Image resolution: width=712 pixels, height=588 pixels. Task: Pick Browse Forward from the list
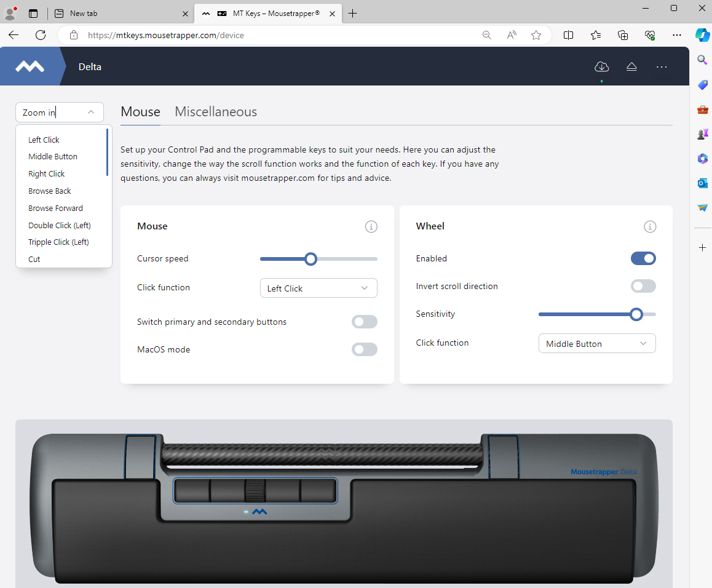(55, 209)
